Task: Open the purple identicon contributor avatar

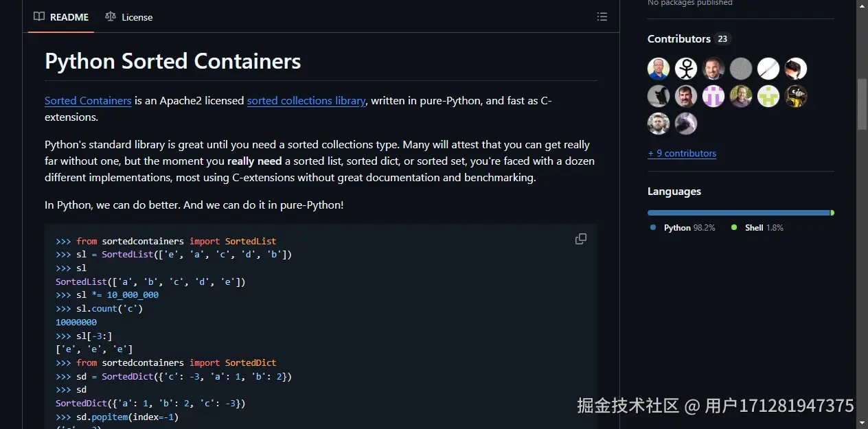Action: click(x=713, y=96)
